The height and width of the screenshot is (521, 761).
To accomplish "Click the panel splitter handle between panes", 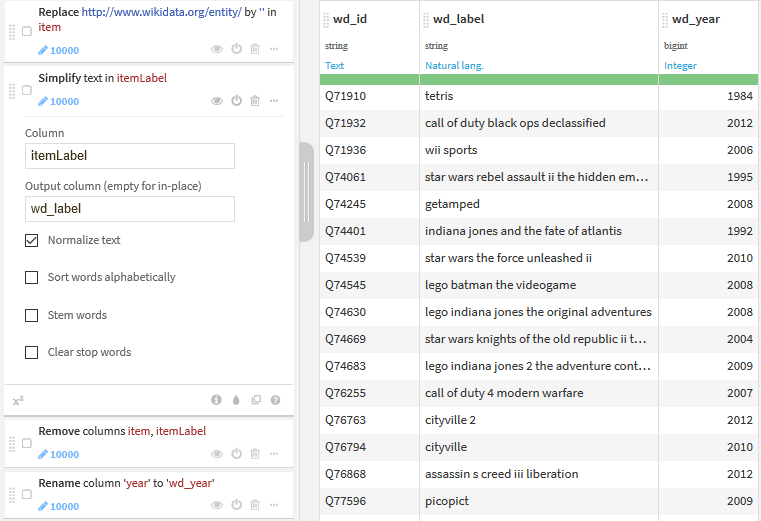I will [306, 192].
